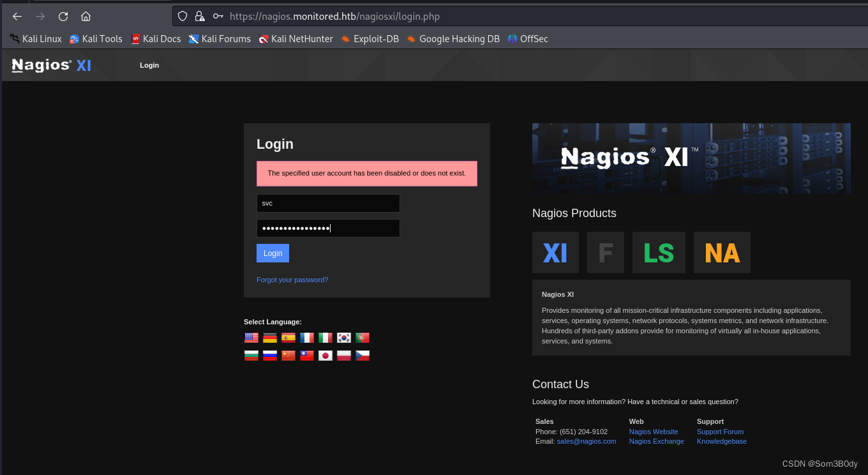Screen dimensions: 868x475
Task: Select Japanese via the Japan flag
Action: tap(325, 356)
